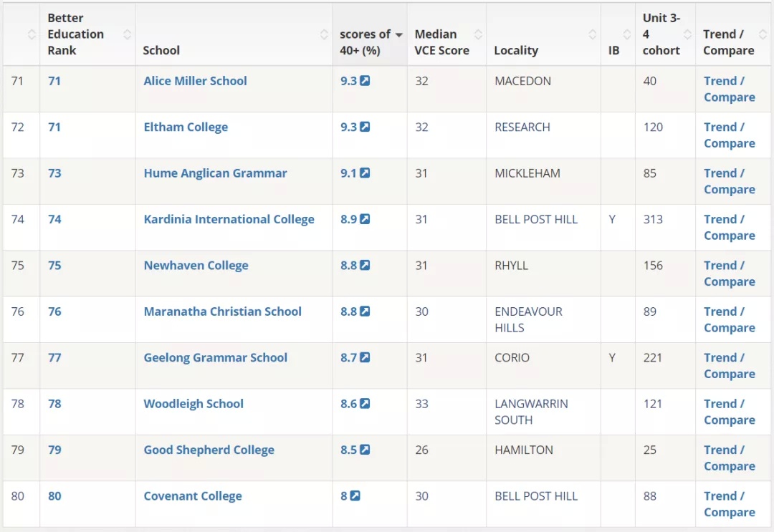Open Hume Anglican Grammar link

coord(215,173)
